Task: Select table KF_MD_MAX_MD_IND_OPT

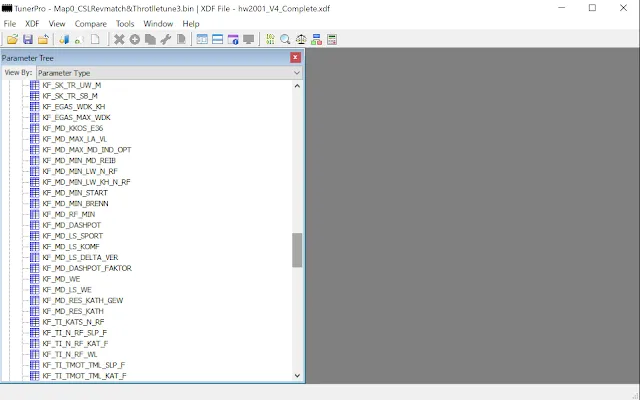Action: (87, 150)
